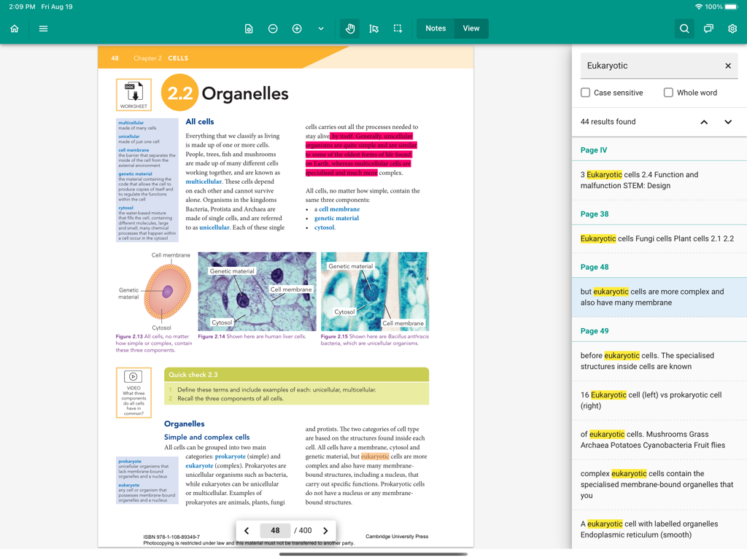Open the page fit view icon
Image resolution: width=747 pixels, height=560 pixels.
tap(249, 28)
